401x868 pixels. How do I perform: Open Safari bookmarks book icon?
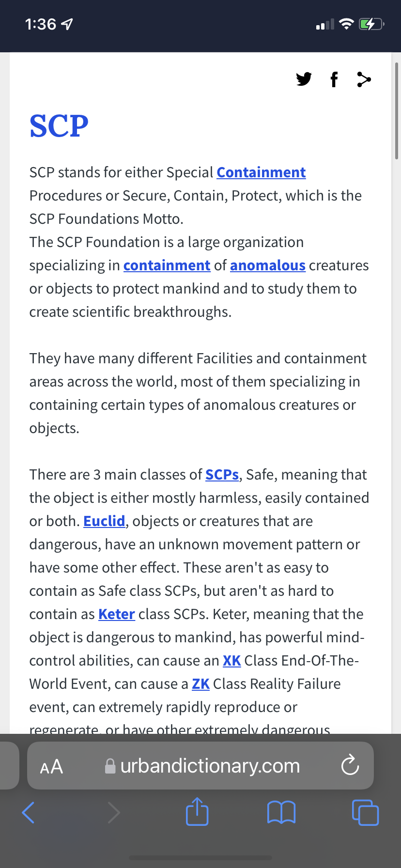click(x=281, y=812)
